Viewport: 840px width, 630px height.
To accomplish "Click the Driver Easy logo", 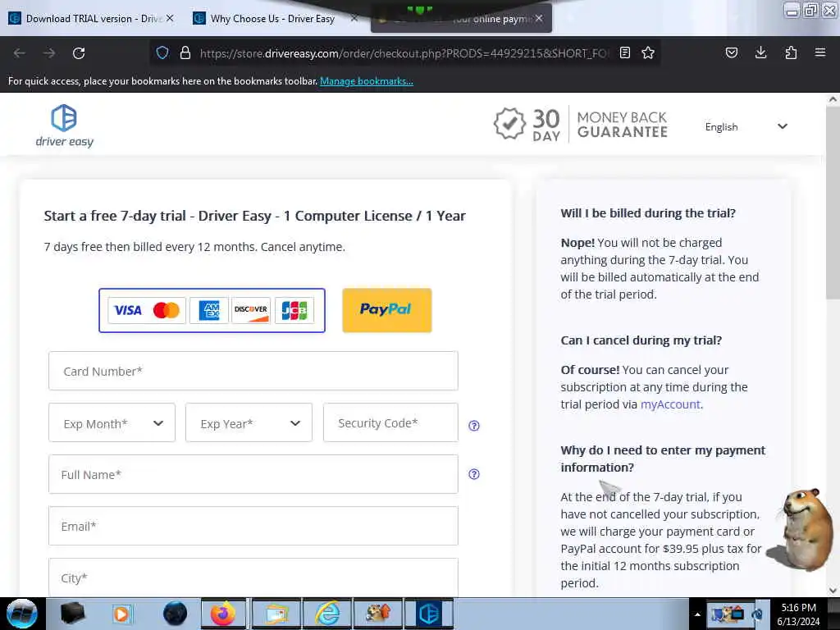I will click(64, 126).
